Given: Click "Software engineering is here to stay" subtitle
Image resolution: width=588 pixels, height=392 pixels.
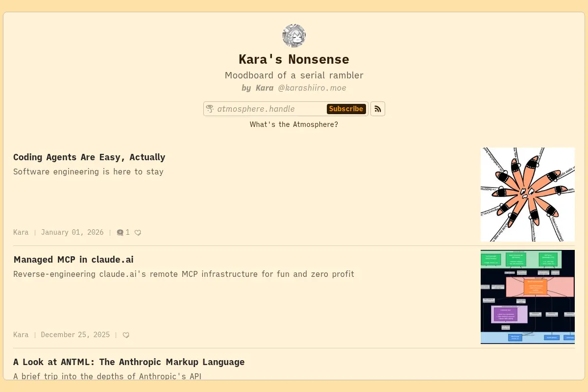Looking at the screenshot, I should coord(88,172).
